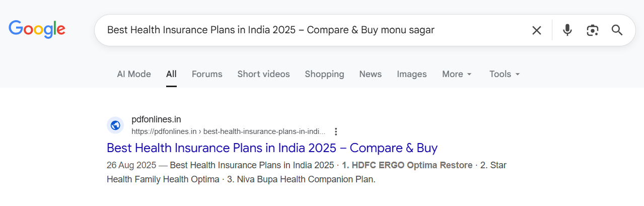Open the Forums tab

click(207, 74)
